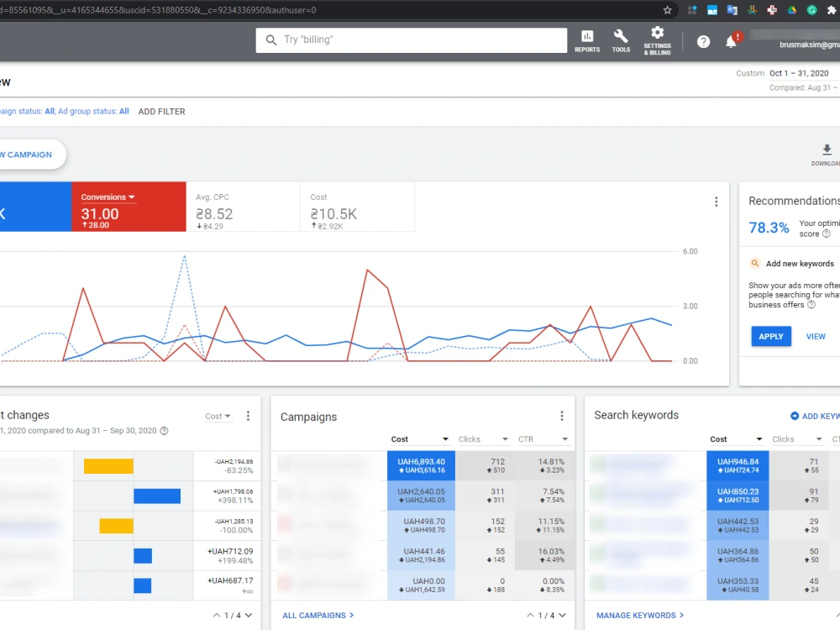Click the Ad group status: All filter
Screen dimensions: 840x630
coord(93,112)
